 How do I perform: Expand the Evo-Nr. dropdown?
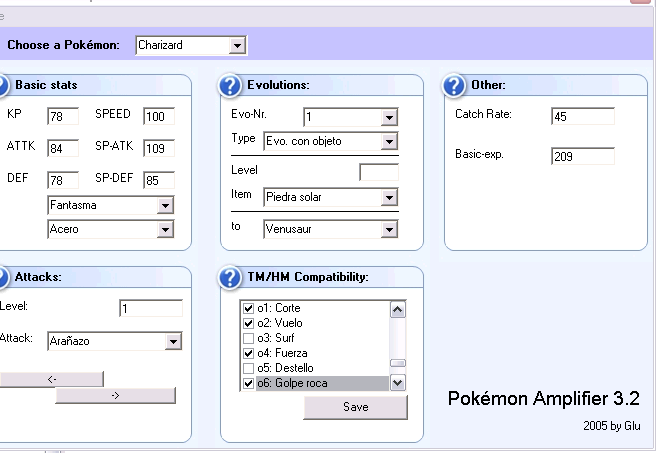tap(389, 117)
